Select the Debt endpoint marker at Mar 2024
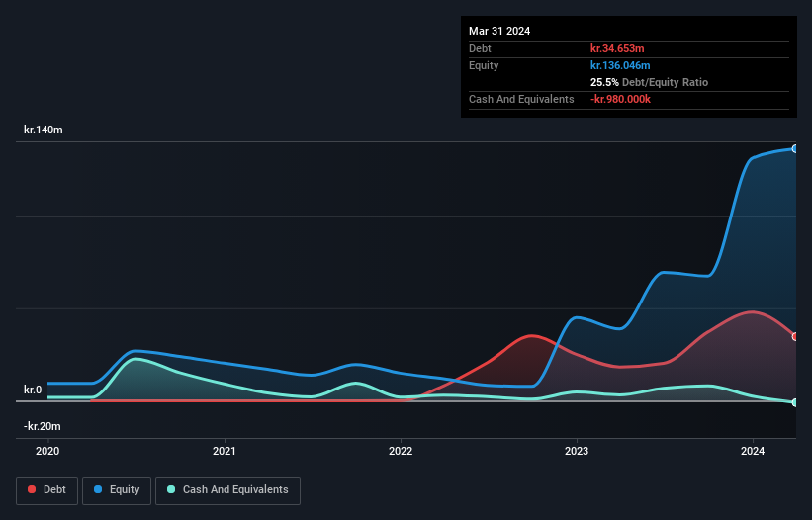 pyautogui.click(x=795, y=337)
